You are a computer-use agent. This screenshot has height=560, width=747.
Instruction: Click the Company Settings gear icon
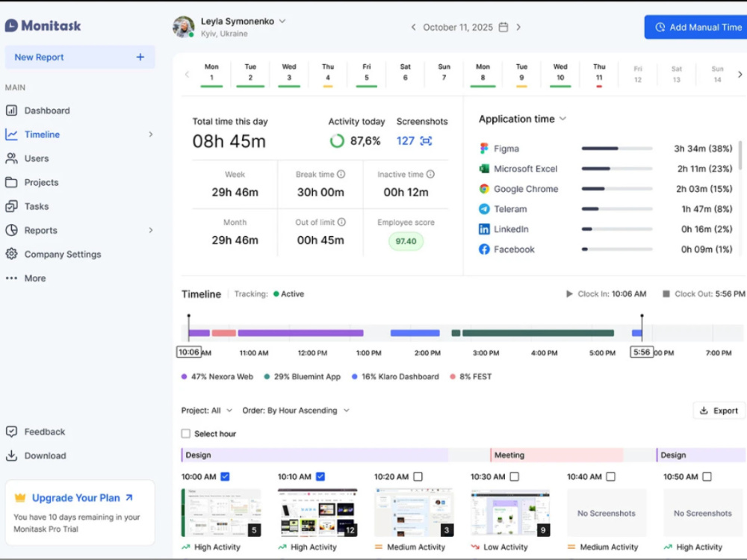(x=11, y=254)
